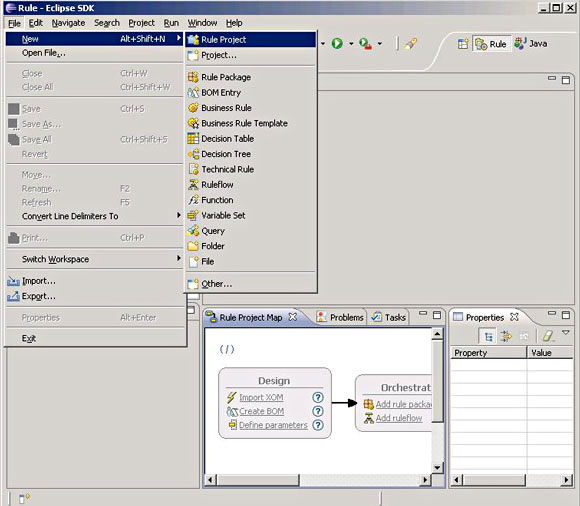Switch to the Tasks tab

pos(388,317)
